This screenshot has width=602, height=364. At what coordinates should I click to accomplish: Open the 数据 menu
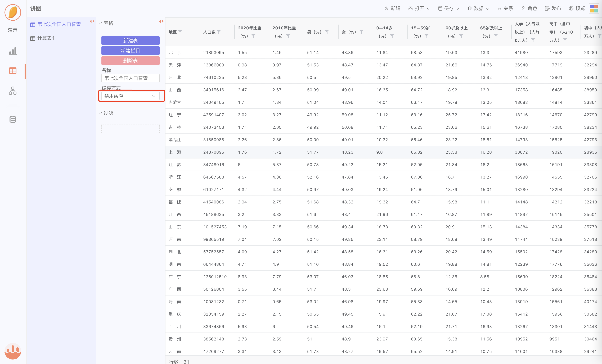click(478, 8)
